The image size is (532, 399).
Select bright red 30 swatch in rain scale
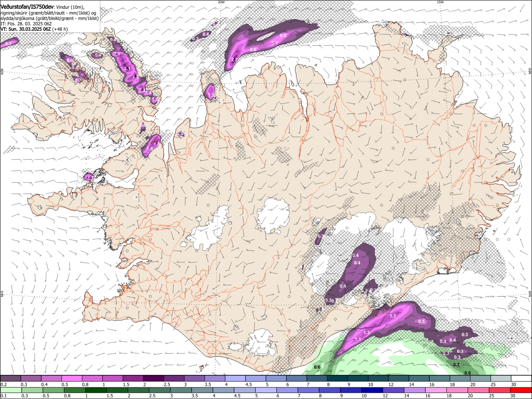(x=521, y=390)
